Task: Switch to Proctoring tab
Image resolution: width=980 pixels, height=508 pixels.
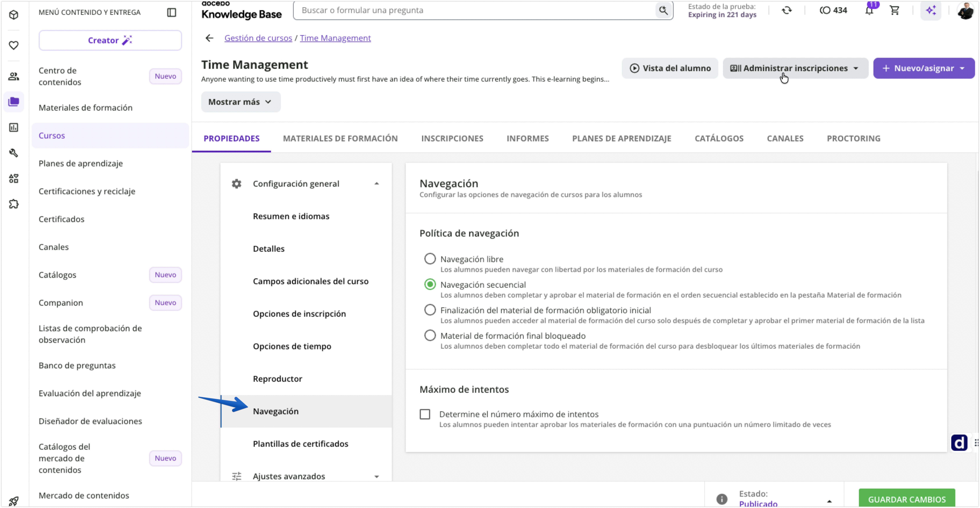Action: point(854,138)
